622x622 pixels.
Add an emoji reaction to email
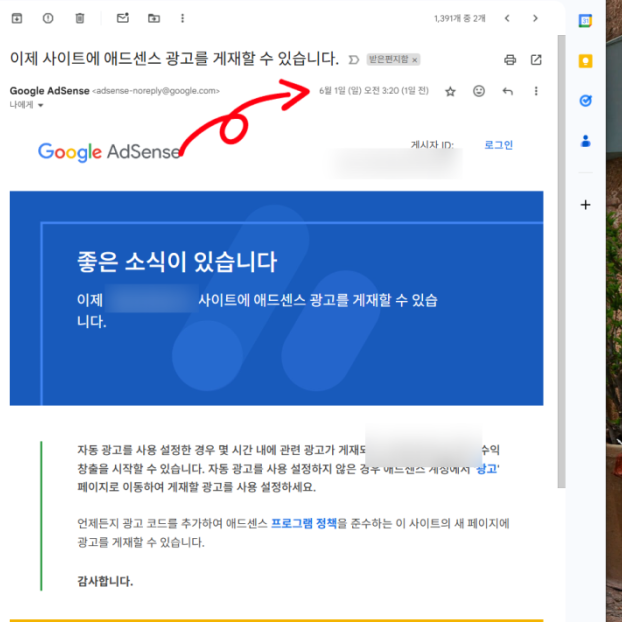(479, 91)
